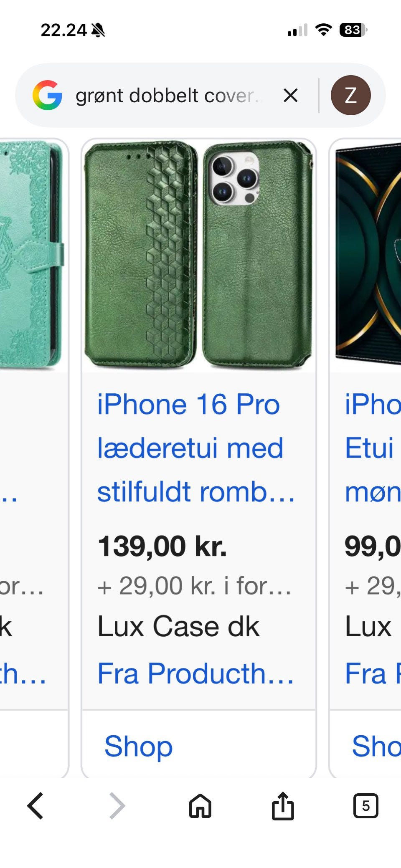Open the Z profile avatar
The width and height of the screenshot is (401, 868).
coord(350,95)
